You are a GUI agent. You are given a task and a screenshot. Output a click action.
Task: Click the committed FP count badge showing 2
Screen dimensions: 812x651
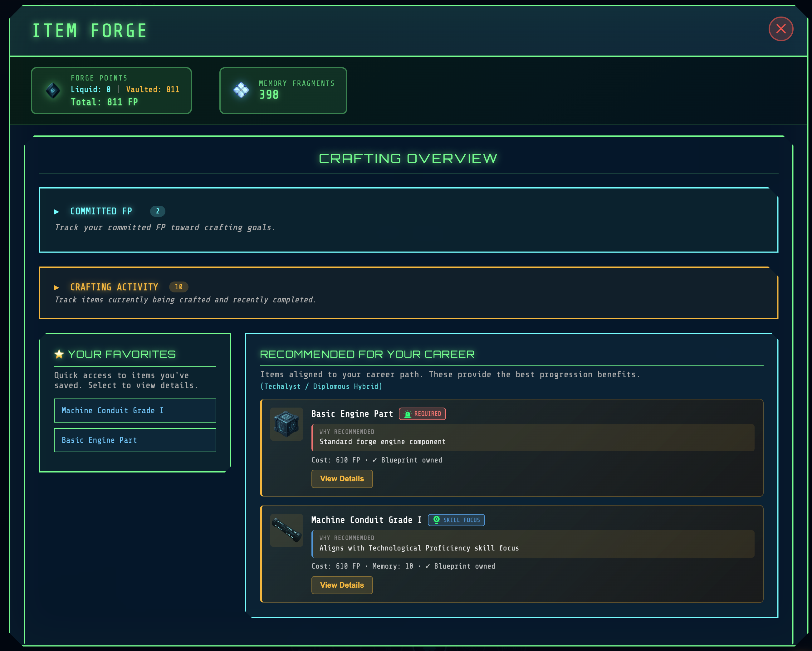(157, 211)
